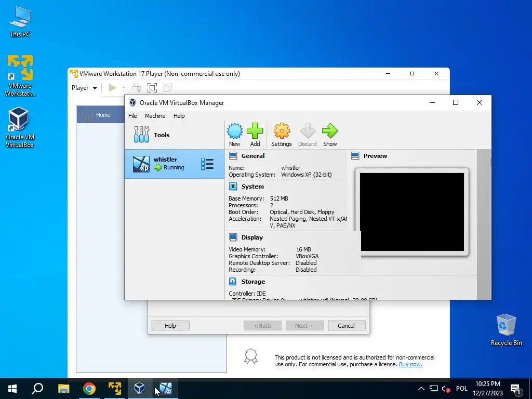Select the Recycle Bin desktop icon

click(x=506, y=330)
